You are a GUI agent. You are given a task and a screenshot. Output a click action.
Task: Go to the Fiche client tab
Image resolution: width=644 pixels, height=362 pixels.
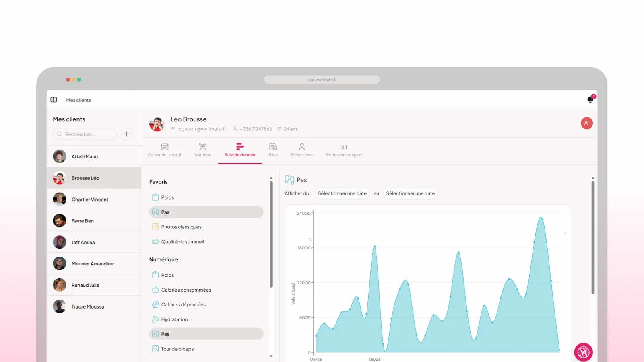coord(302,150)
